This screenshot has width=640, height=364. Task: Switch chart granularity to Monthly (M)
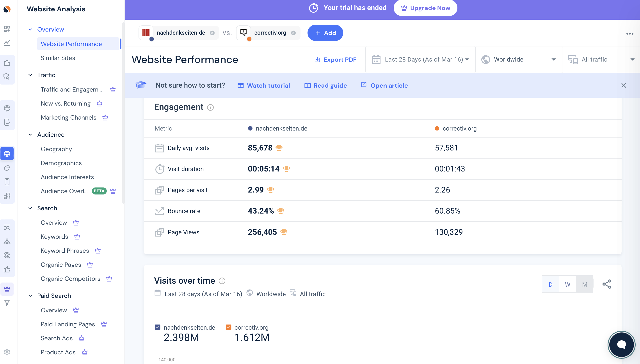coord(585,284)
